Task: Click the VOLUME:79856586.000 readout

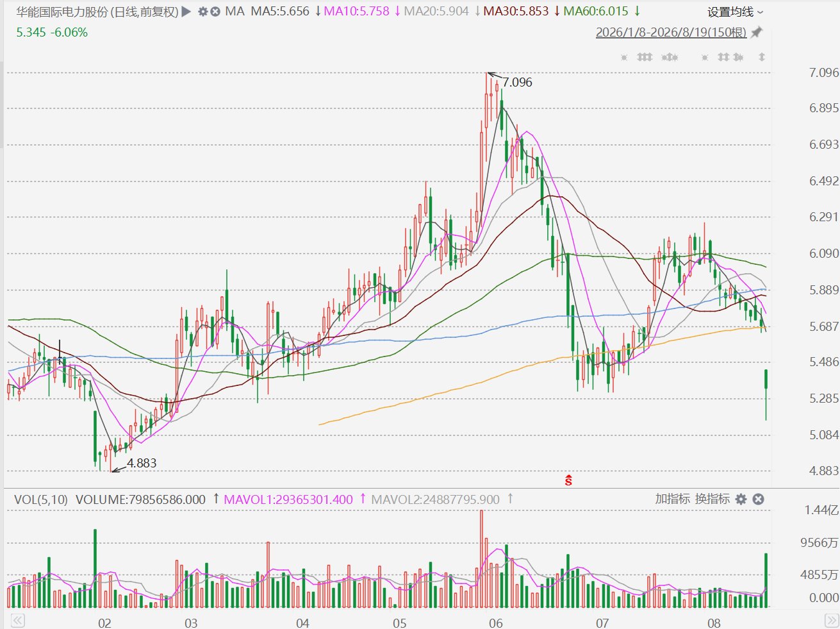Action: coord(141,499)
